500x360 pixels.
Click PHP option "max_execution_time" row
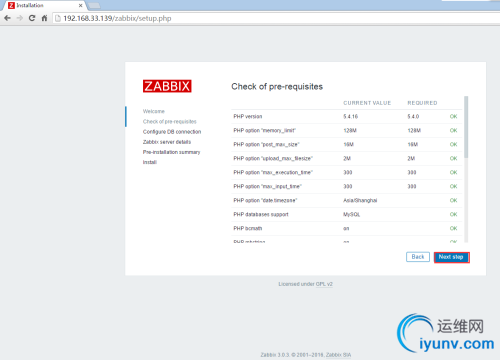pyautogui.click(x=347, y=172)
